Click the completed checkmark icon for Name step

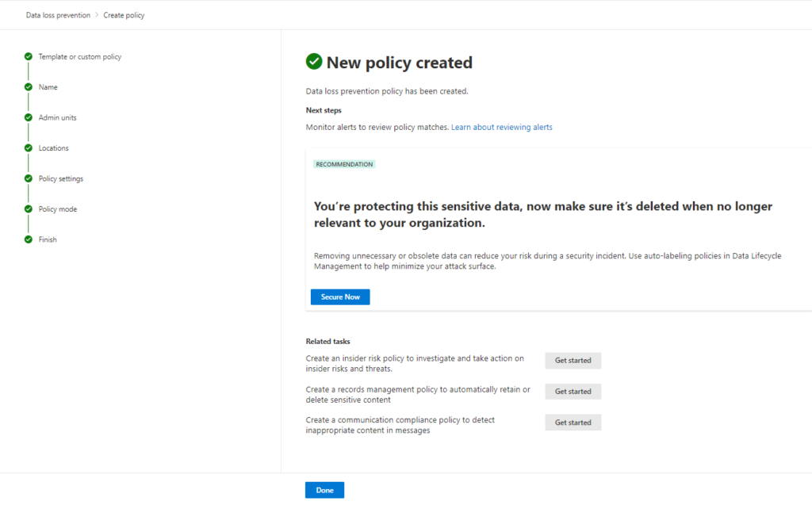pyautogui.click(x=29, y=87)
